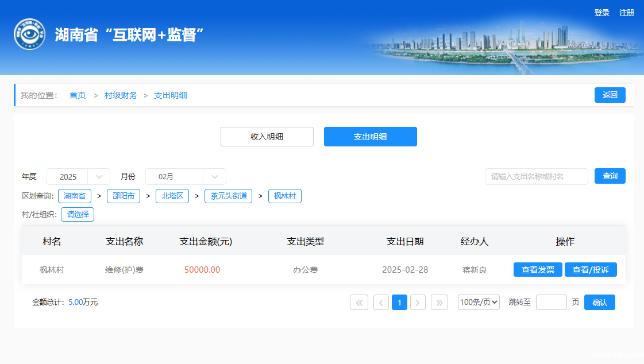This screenshot has width=644, height=364.
Task: Expand the 月份 02月 month dropdown
Action: pos(186,177)
